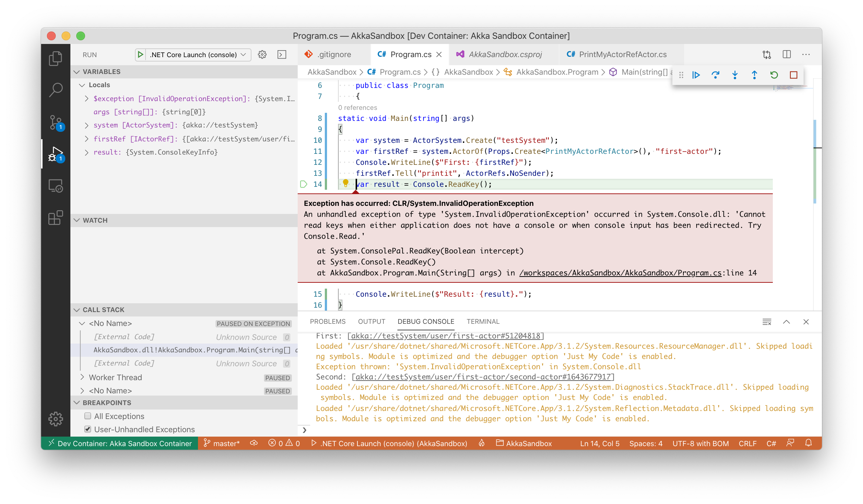Open the Search view
Viewport: 863px width, 504px height.
56,89
